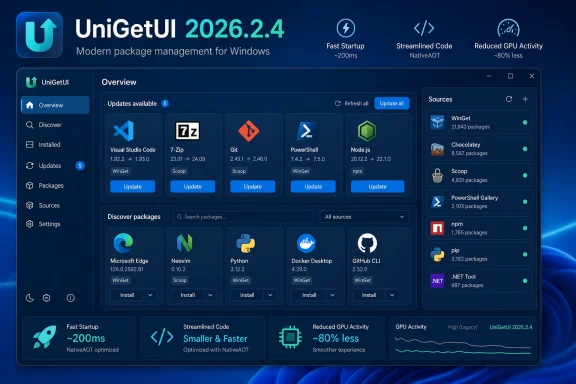Refresh the Sources panel
The height and width of the screenshot is (384, 576).
[x=509, y=99]
